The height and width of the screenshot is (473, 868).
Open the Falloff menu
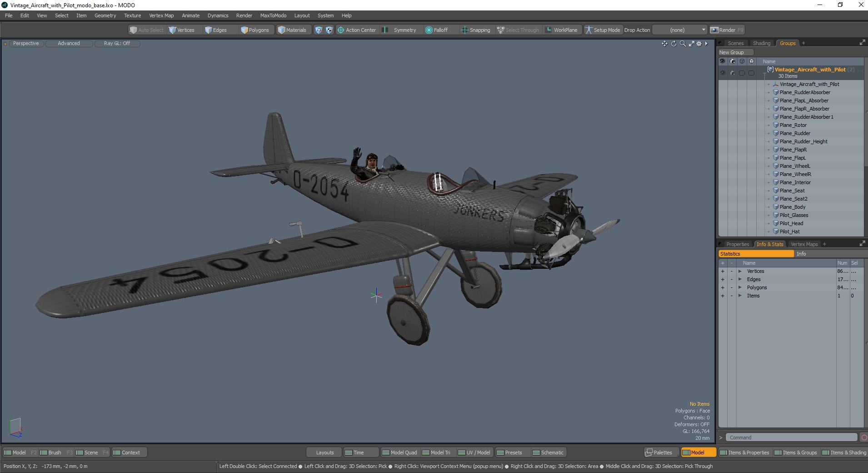coord(437,30)
